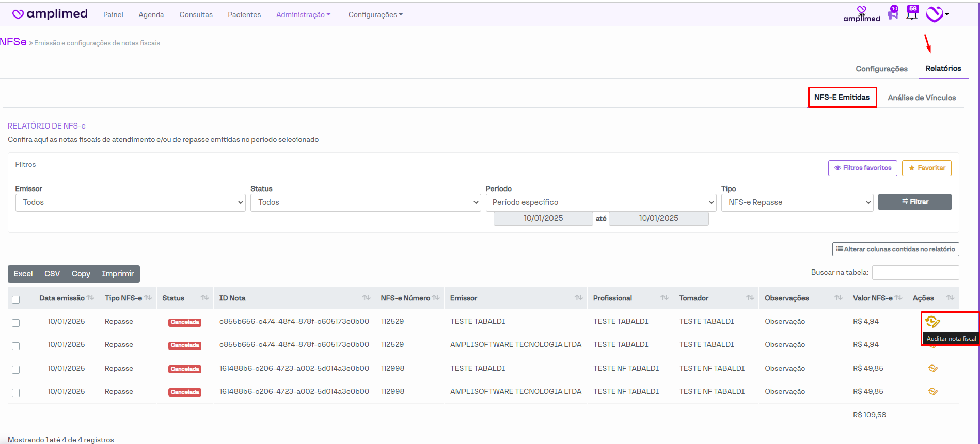The image size is (980, 444).
Task: Toggle the select-all header checkbox
Action: click(16, 299)
